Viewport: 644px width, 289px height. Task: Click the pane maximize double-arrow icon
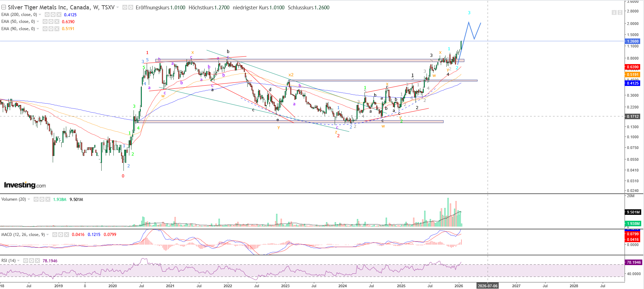tap(620, 12)
